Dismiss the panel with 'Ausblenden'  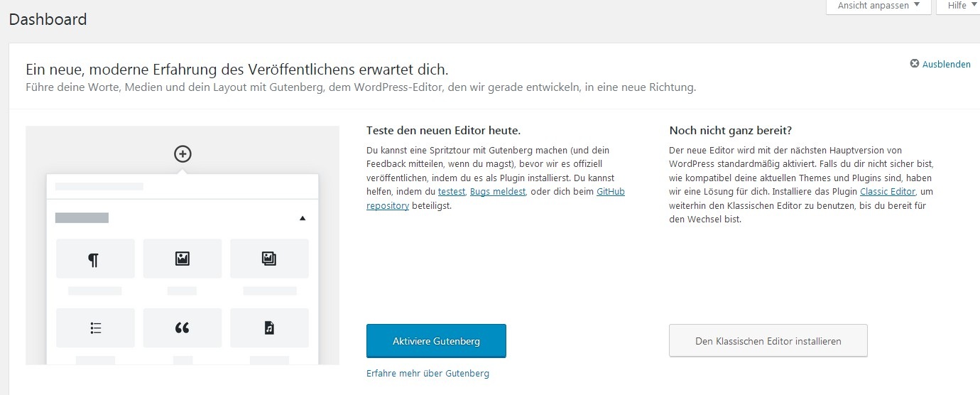pyautogui.click(x=940, y=64)
